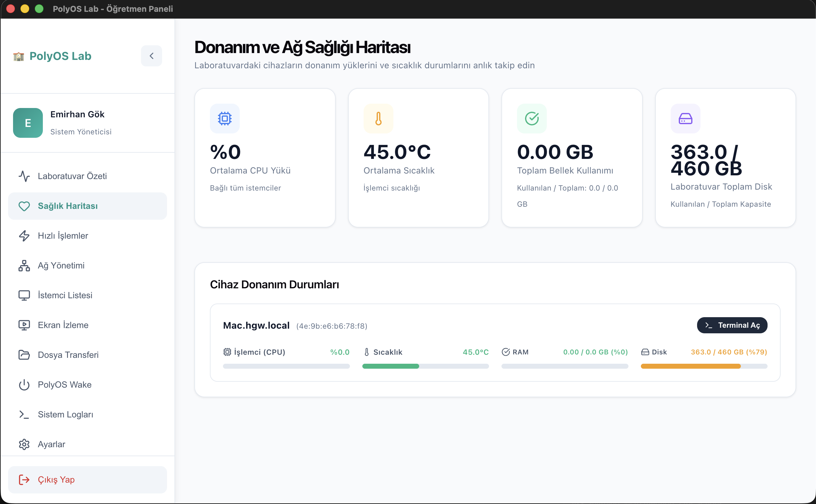Open the Ayarlar settings page

(x=87, y=444)
